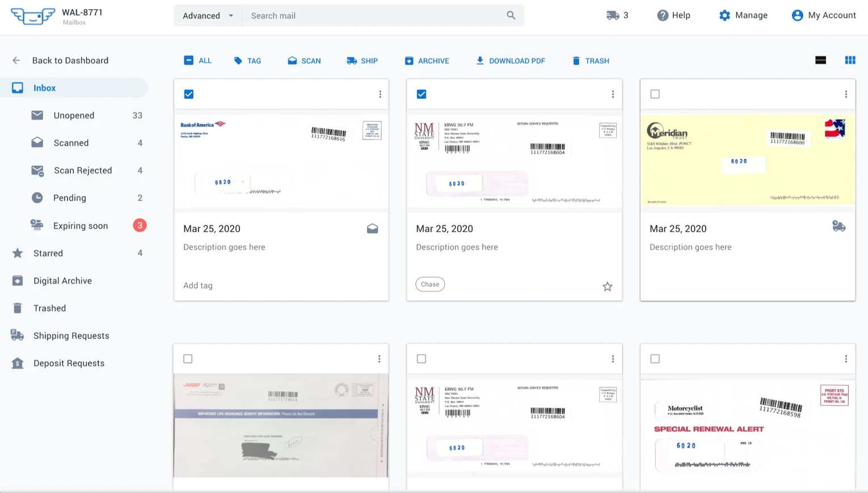
Task: Open the Unopened mail folder
Action: coord(74,115)
